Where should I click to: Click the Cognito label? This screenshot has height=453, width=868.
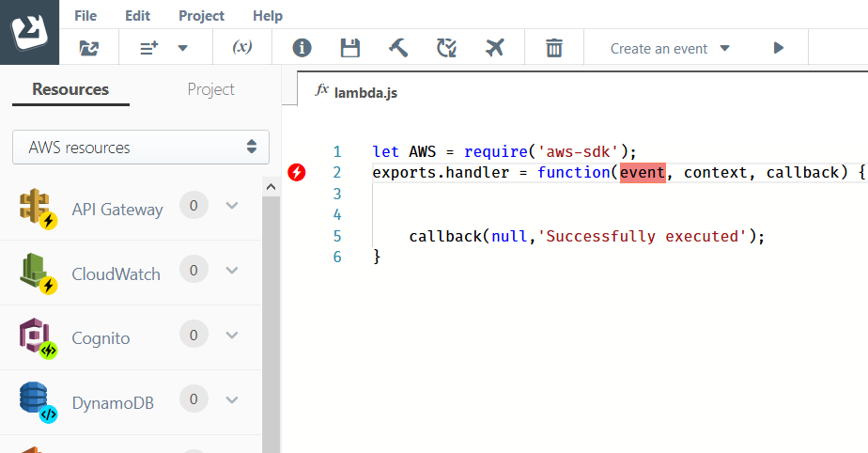pos(101,338)
